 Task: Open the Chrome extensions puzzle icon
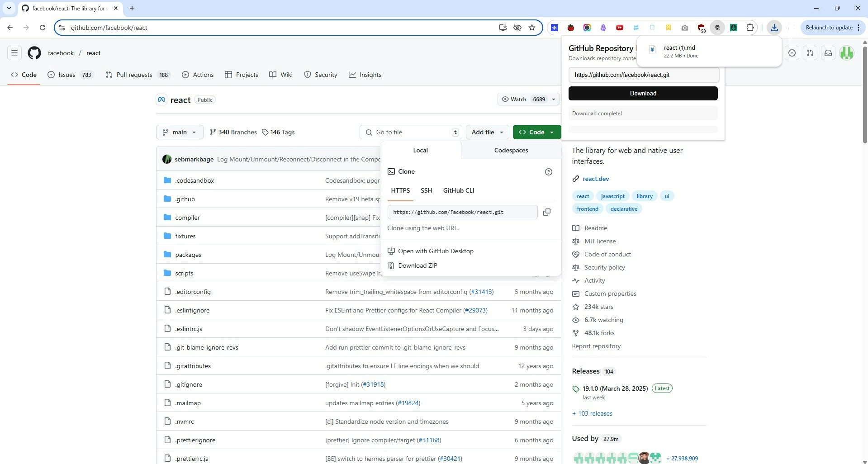[x=750, y=28]
